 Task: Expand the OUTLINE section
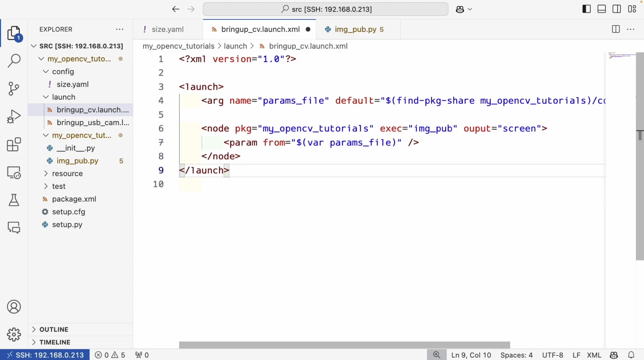click(x=54, y=329)
